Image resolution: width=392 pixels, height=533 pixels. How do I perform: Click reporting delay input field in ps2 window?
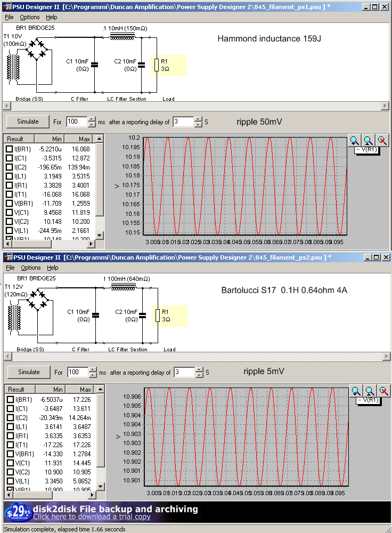pyautogui.click(x=185, y=372)
